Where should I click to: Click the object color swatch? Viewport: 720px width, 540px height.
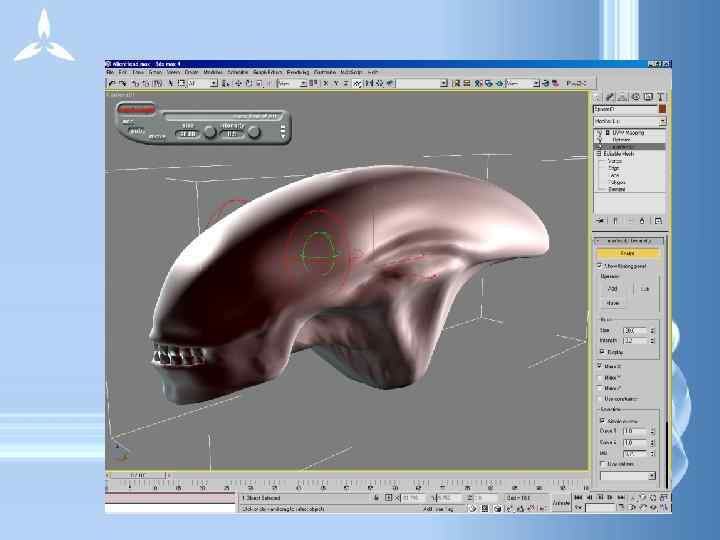[662, 109]
